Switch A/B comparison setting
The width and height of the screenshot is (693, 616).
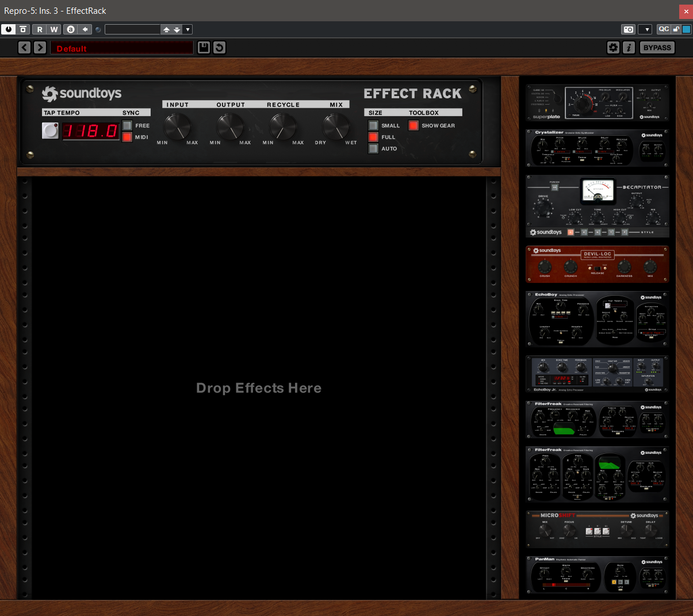(x=70, y=29)
